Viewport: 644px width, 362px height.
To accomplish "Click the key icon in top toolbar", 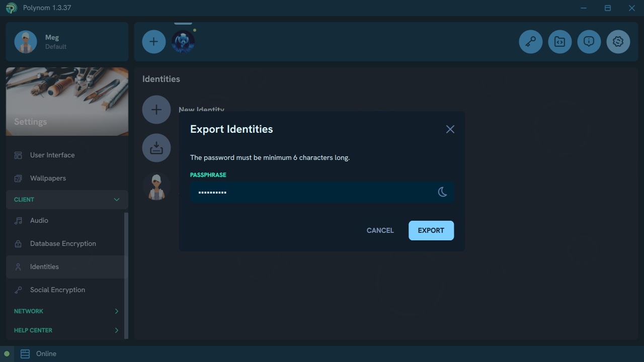I will [530, 42].
